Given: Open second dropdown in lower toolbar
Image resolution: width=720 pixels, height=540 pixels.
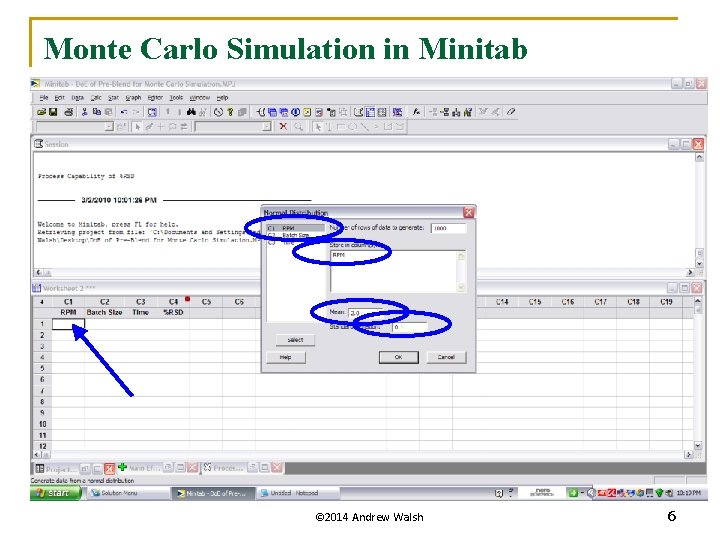Looking at the screenshot, I should pos(267,126).
